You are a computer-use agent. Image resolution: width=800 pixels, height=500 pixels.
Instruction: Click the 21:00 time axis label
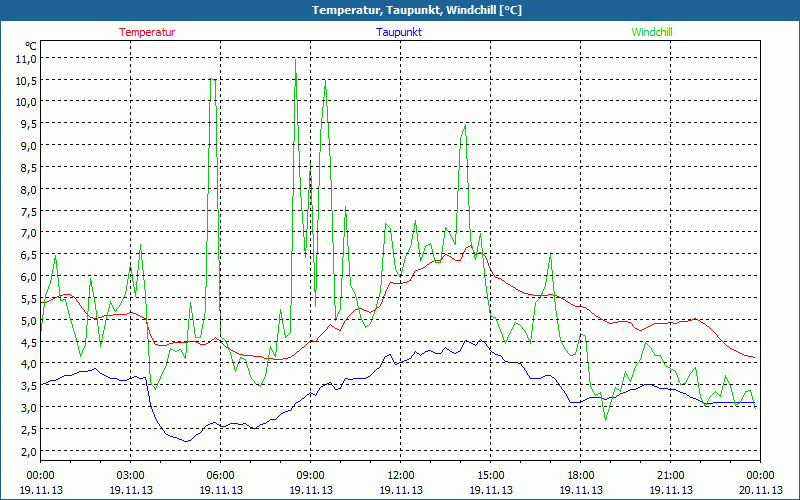click(670, 476)
